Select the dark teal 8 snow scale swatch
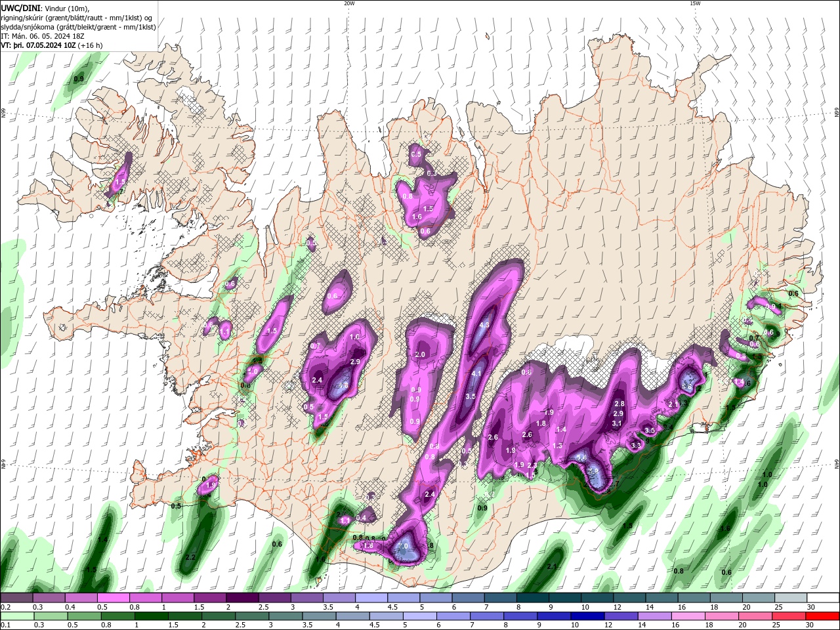Image resolution: width=840 pixels, height=630 pixels. coord(533,597)
